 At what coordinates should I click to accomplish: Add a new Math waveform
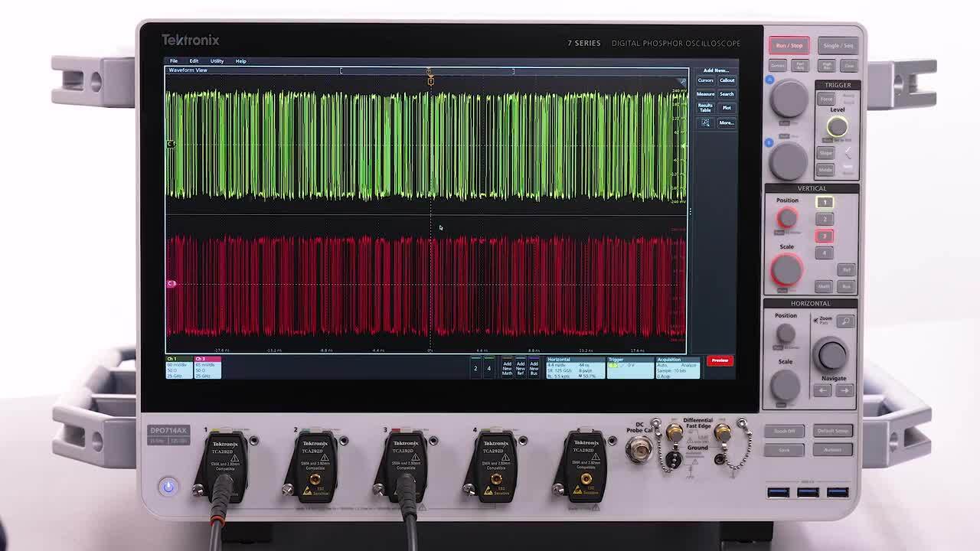pyautogui.click(x=508, y=367)
